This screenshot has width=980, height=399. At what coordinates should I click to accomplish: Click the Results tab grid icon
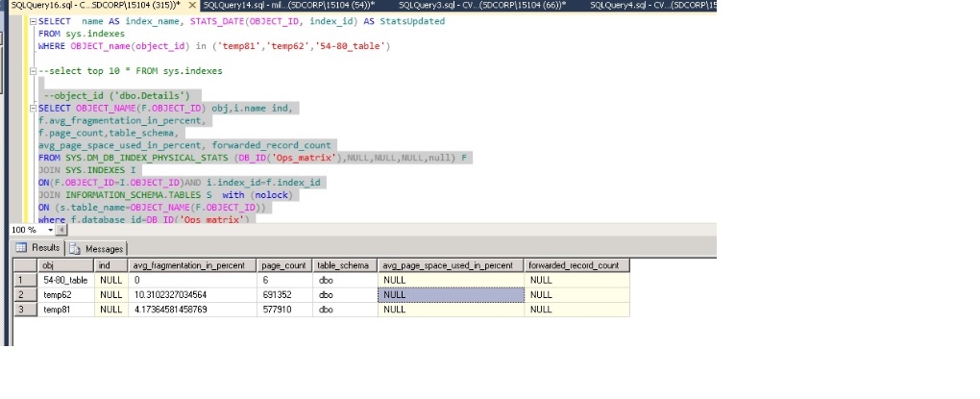tap(21, 248)
